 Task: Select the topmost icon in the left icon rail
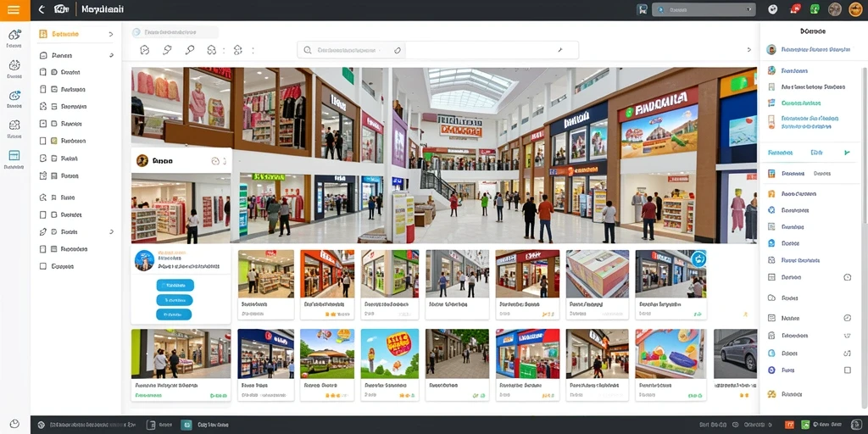point(14,35)
